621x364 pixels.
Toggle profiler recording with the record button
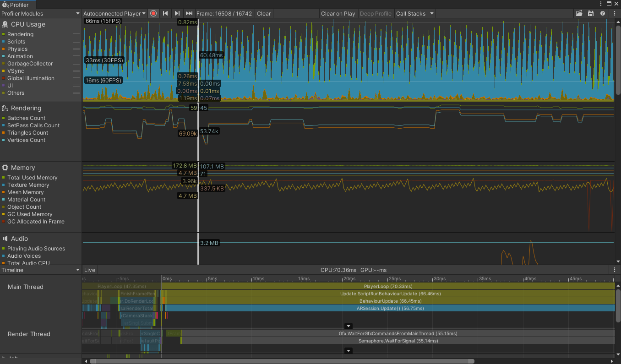pyautogui.click(x=153, y=13)
